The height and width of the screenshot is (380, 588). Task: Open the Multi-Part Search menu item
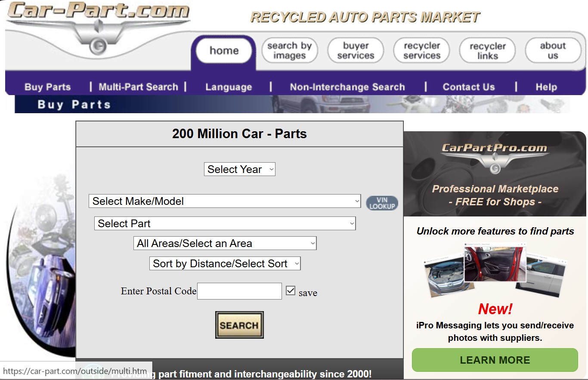139,87
